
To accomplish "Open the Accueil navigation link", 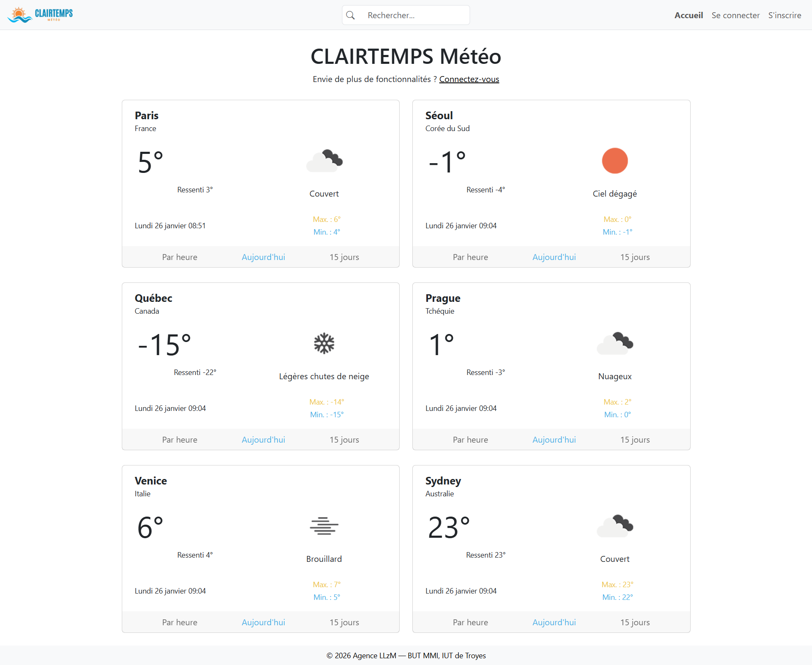I will (x=689, y=15).
